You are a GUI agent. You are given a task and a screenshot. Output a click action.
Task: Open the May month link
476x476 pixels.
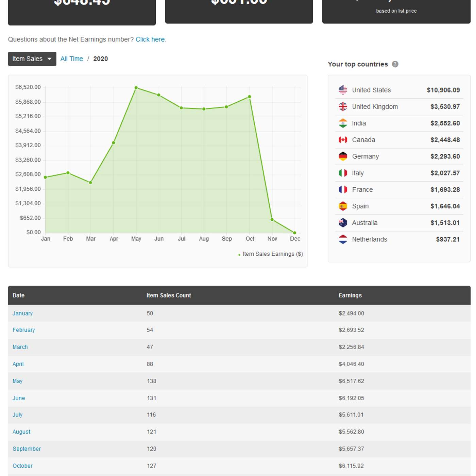[17, 381]
